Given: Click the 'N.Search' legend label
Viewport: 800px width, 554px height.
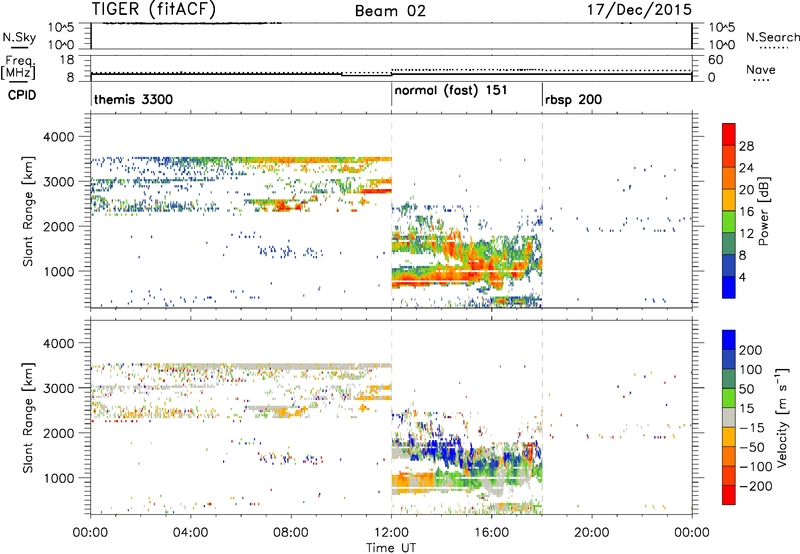Looking at the screenshot, I should [x=772, y=37].
